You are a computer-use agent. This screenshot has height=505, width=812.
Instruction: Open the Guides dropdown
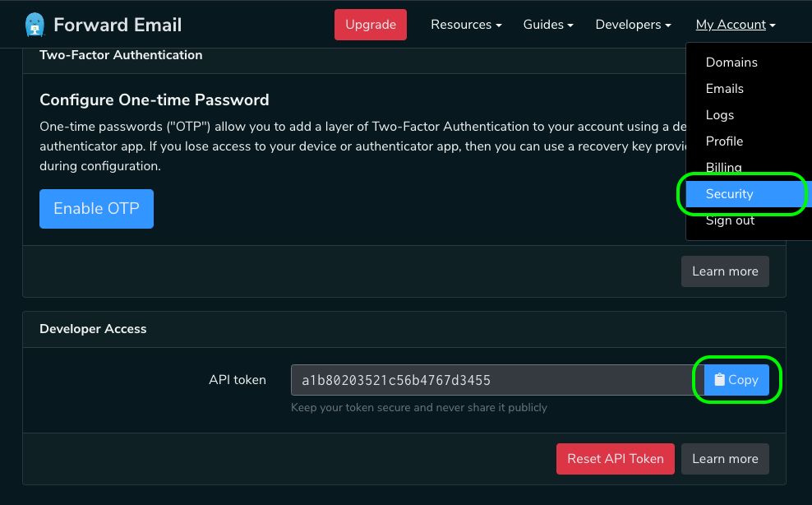tap(548, 25)
